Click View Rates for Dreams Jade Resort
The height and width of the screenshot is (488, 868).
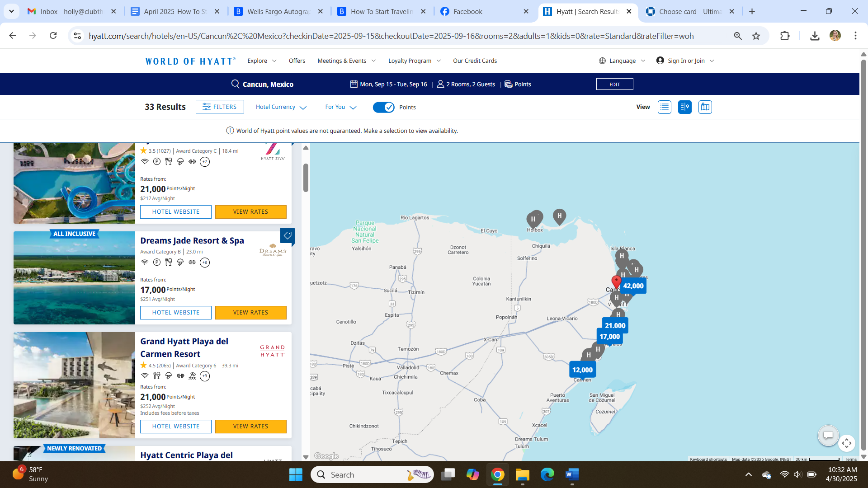pyautogui.click(x=250, y=313)
